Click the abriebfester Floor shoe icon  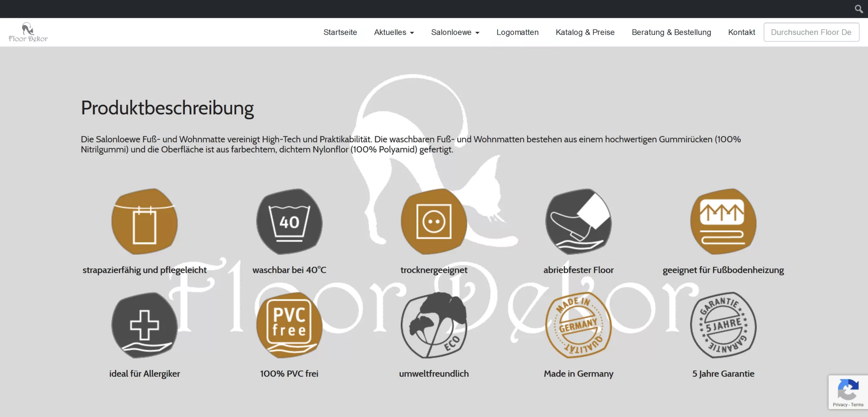579,221
